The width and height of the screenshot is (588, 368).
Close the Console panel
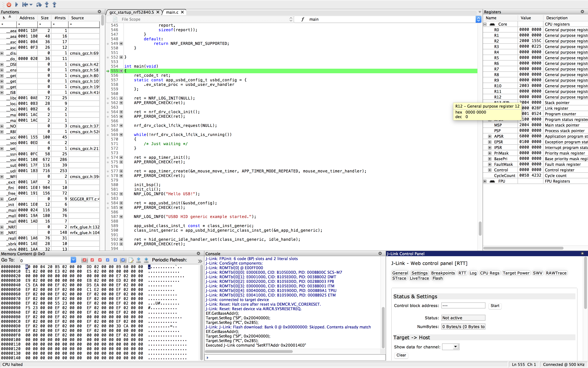pyautogui.click(x=380, y=254)
